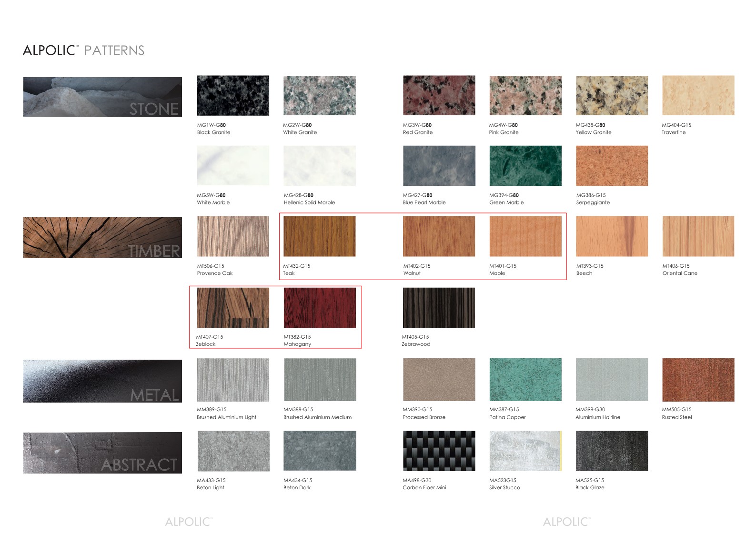Select the Oriental Cane swatch

pos(698,236)
